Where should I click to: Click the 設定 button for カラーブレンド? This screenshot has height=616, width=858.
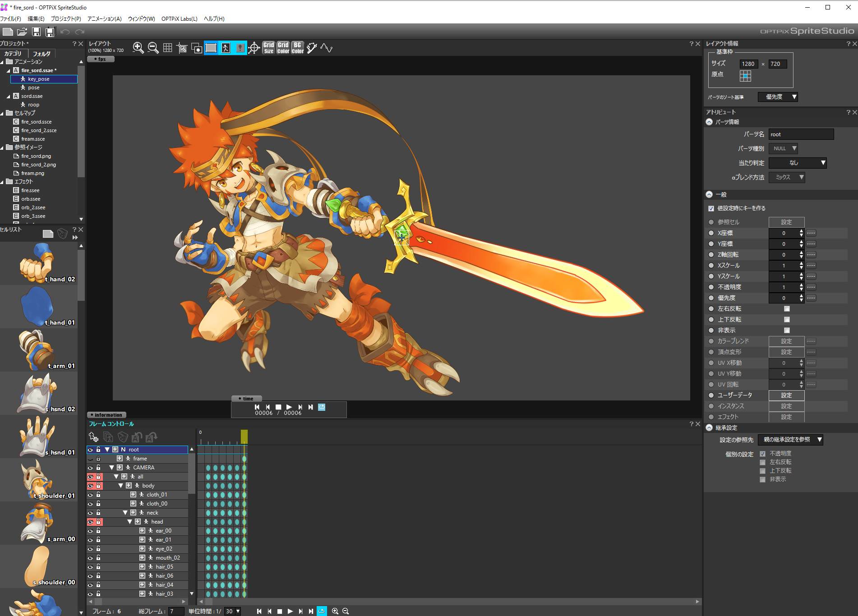[786, 341]
